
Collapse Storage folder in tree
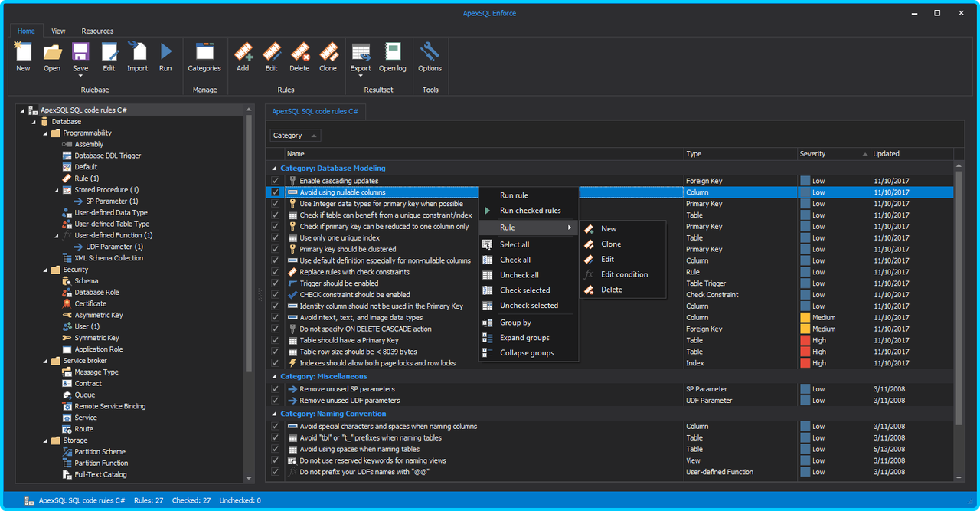tap(45, 441)
